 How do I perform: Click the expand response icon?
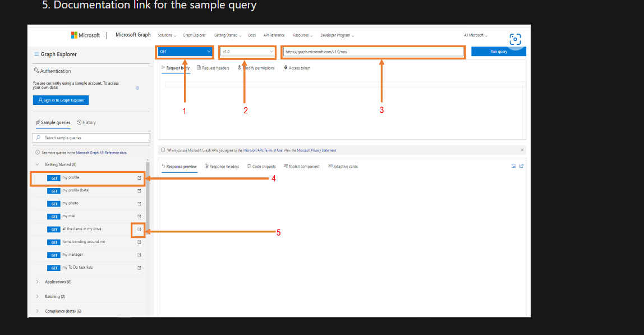513,166
